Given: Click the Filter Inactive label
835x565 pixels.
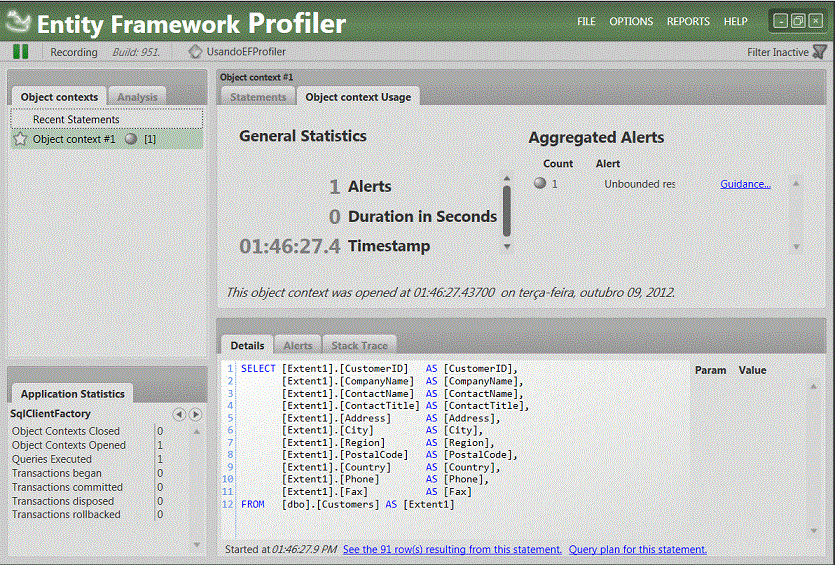Looking at the screenshot, I should (x=777, y=52).
